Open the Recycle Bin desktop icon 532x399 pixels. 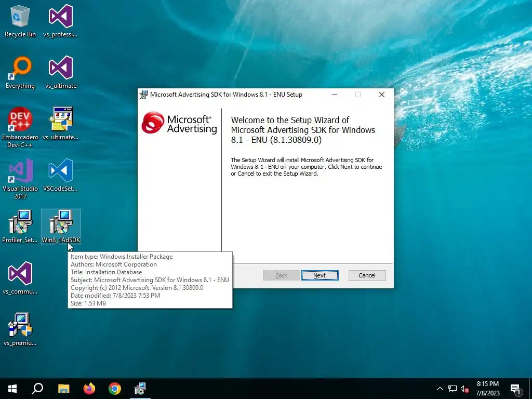pos(20,21)
